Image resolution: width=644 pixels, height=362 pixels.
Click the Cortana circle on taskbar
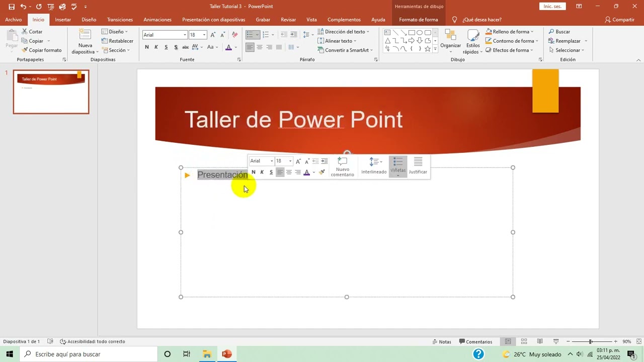point(167,354)
